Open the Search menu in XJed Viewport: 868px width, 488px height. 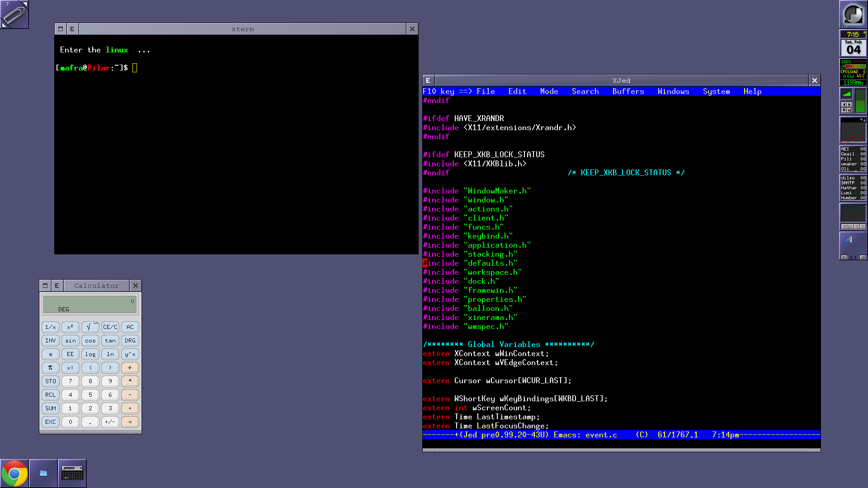[x=585, y=91]
